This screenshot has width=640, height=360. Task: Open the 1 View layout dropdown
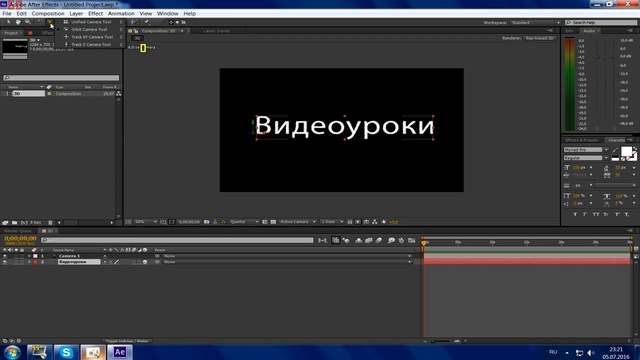pos(332,222)
